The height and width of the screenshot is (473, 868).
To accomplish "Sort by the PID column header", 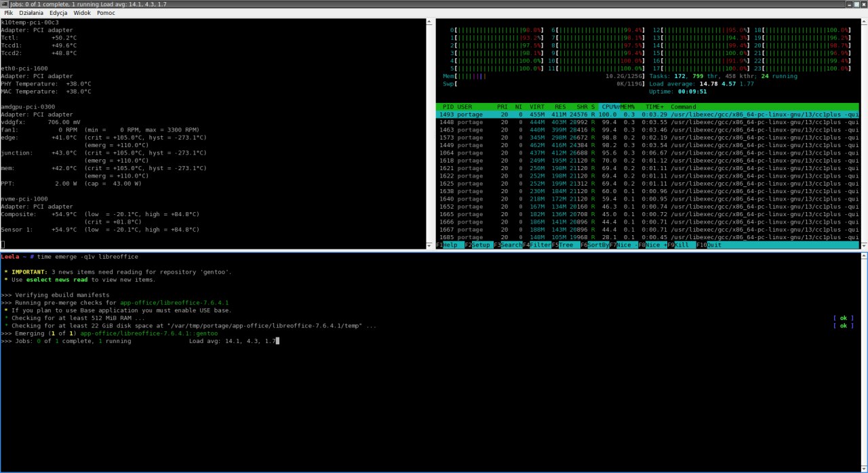I will [x=448, y=107].
